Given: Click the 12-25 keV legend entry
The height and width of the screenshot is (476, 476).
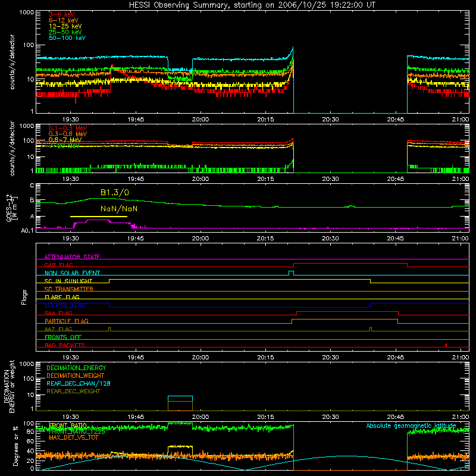Looking at the screenshot, I should [65, 26].
